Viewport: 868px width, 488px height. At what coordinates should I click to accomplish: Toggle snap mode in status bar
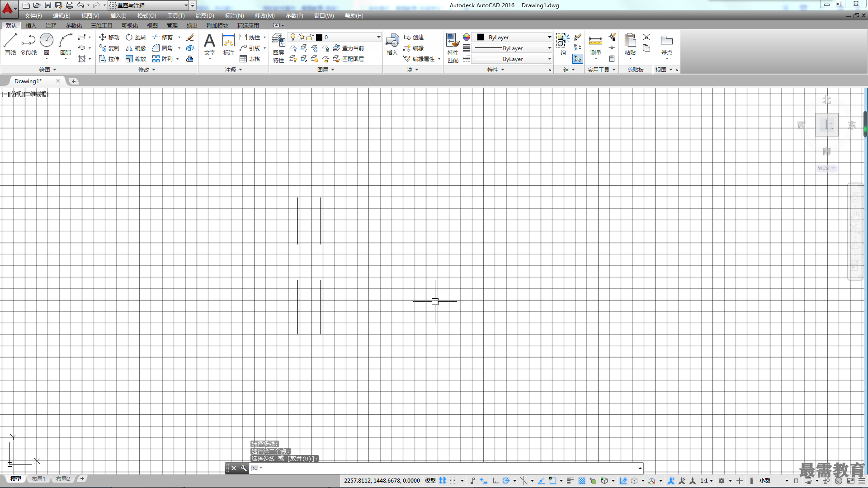click(453, 480)
